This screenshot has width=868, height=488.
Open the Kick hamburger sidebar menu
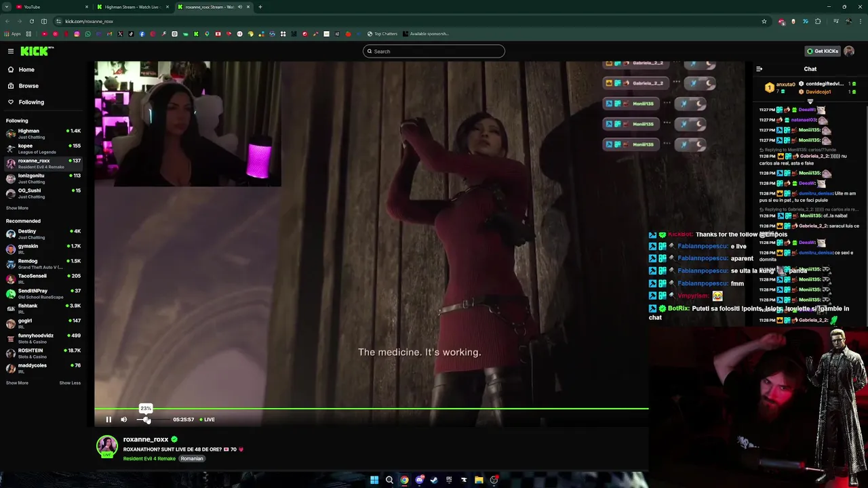tap(11, 51)
